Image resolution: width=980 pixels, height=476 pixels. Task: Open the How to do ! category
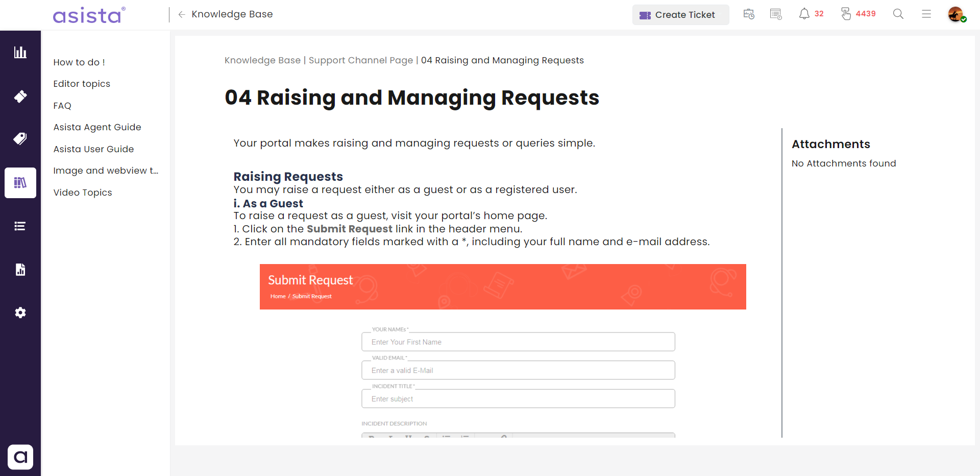pos(79,62)
